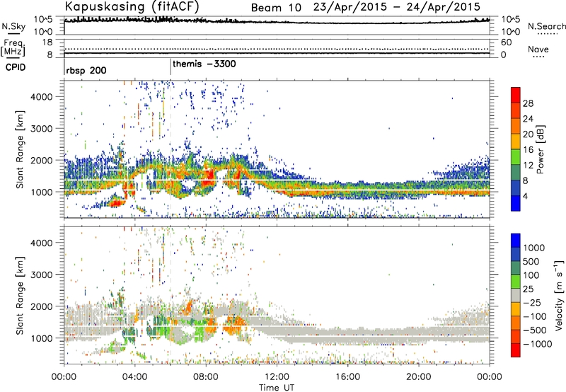Click the '04:00' time axis label
This screenshot has height=392, width=566.
135,377
